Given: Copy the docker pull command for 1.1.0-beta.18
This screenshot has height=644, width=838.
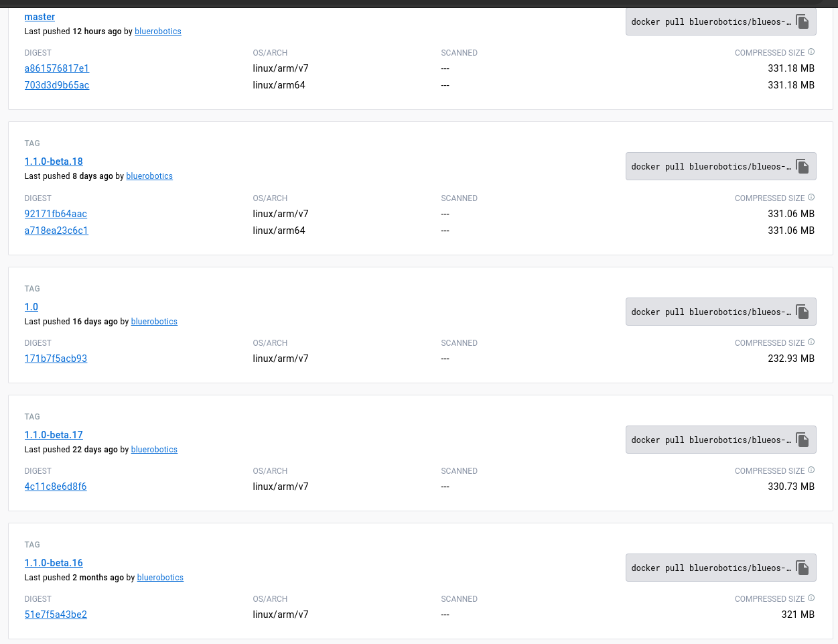Looking at the screenshot, I should coord(802,166).
